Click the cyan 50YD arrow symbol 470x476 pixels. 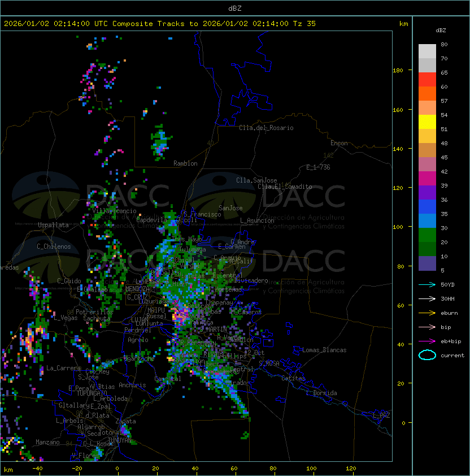[x=427, y=285]
